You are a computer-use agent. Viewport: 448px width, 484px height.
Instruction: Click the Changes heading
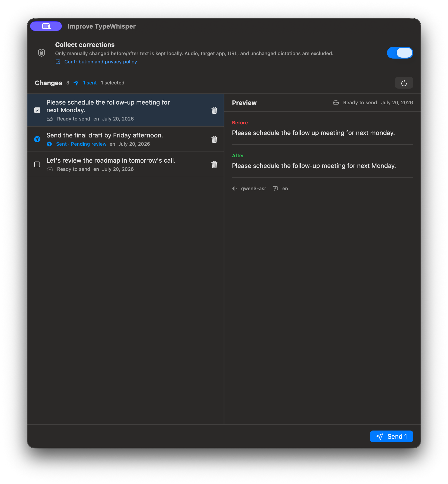pyautogui.click(x=48, y=83)
